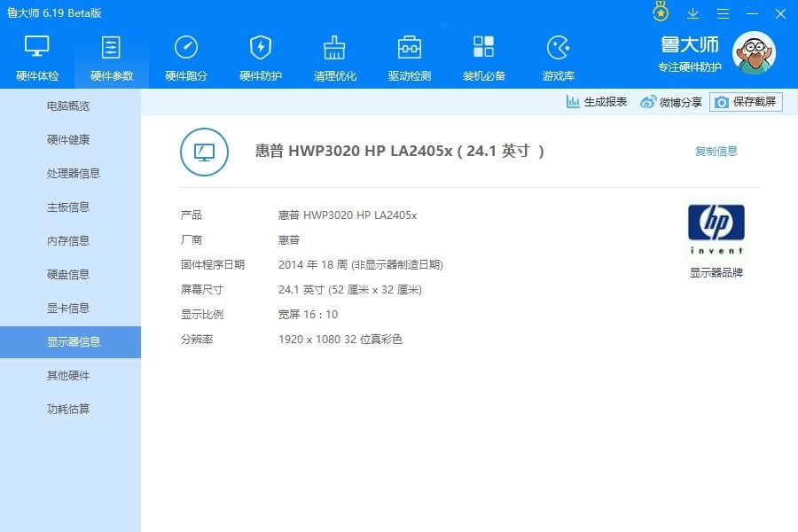The width and height of the screenshot is (798, 532).
Task: Open the 显卡信息 sidebar item
Action: (x=70, y=308)
